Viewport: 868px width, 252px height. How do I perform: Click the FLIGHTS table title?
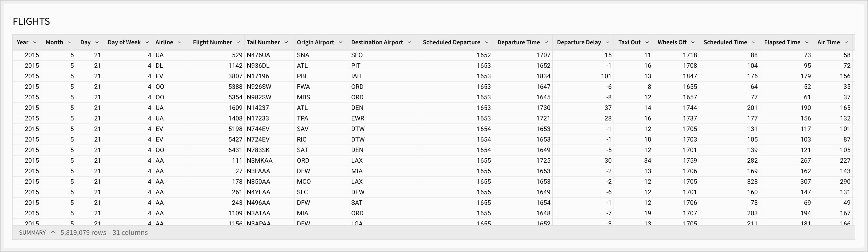pos(31,22)
